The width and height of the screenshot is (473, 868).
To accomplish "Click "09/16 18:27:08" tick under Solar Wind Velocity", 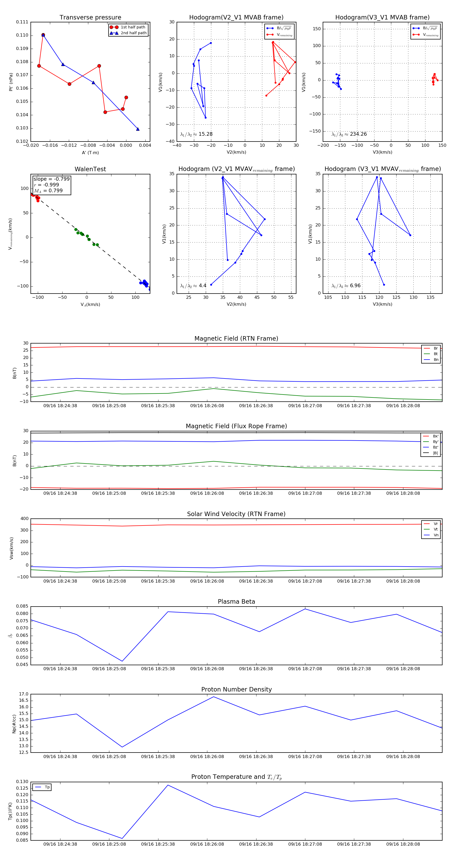I will 305,581.
